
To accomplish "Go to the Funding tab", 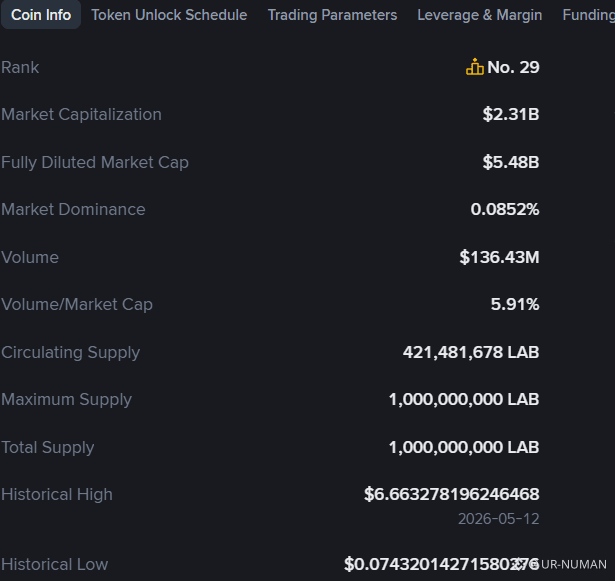I will (x=588, y=15).
